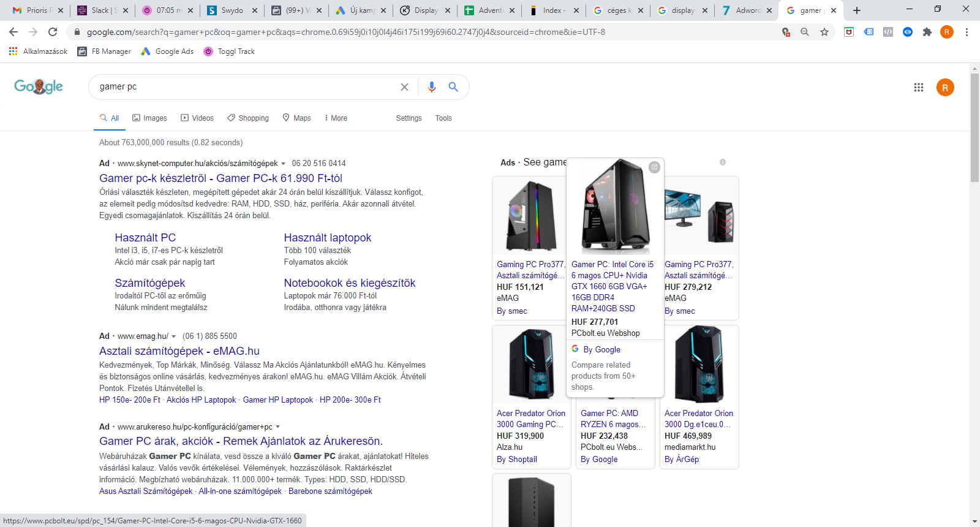Open Google apps grid

(919, 88)
